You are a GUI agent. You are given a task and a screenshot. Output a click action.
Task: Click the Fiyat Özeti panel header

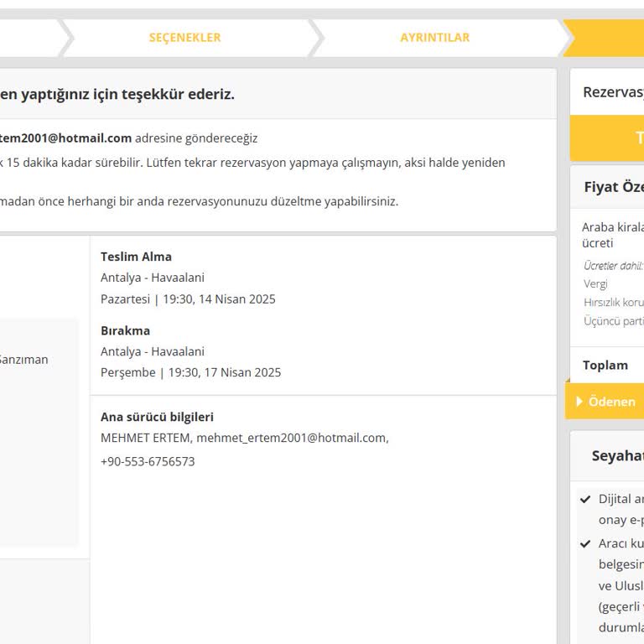(613, 187)
